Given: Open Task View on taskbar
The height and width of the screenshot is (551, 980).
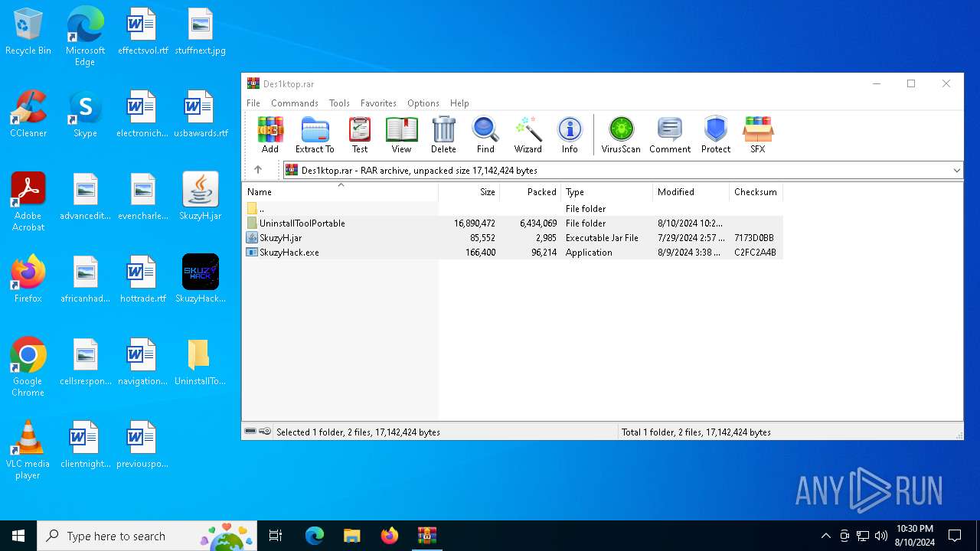Looking at the screenshot, I should tap(276, 536).
